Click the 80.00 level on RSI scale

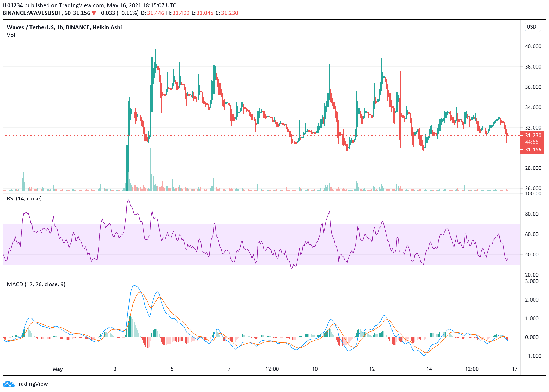click(x=532, y=214)
